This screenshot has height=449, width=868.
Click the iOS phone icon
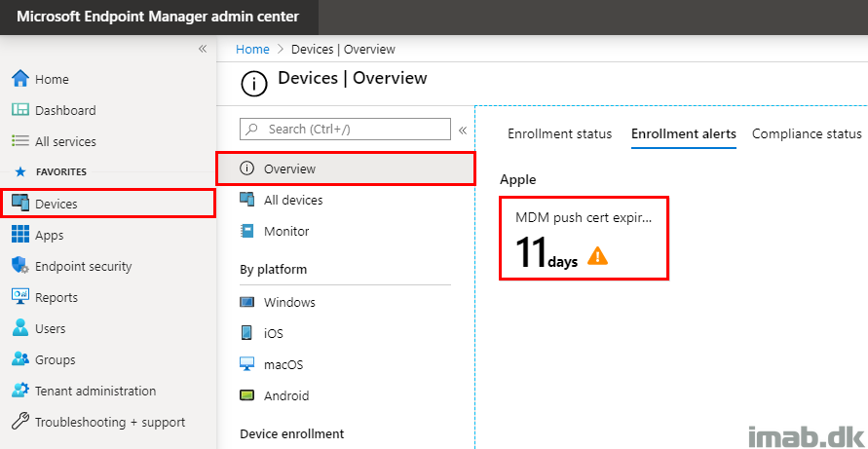tap(246, 333)
